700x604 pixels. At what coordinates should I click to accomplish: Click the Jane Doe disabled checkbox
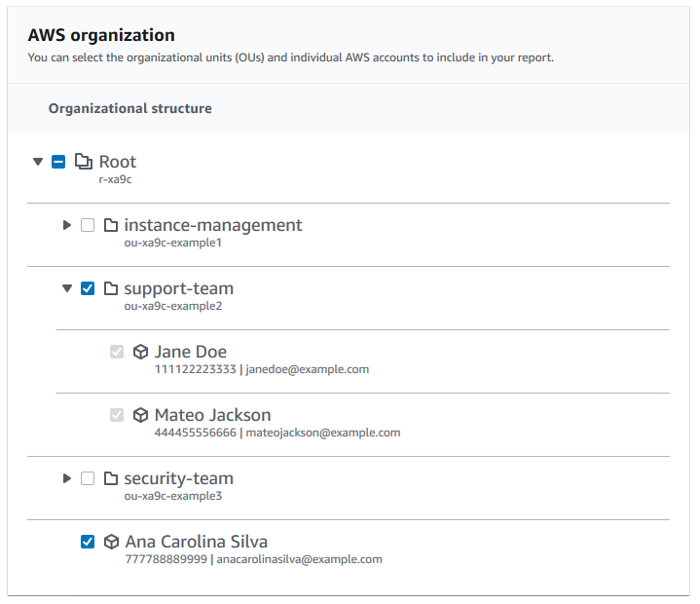click(x=117, y=352)
